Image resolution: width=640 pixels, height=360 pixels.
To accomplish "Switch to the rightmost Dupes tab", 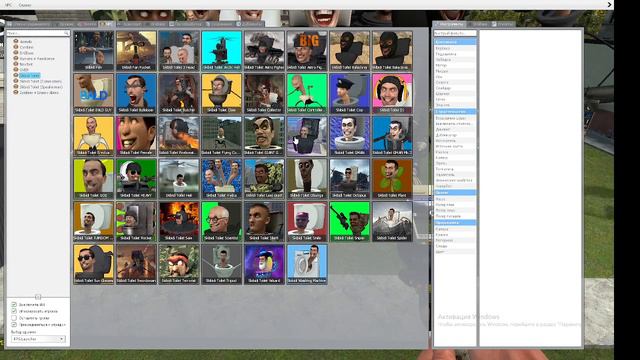I will point(250,24).
